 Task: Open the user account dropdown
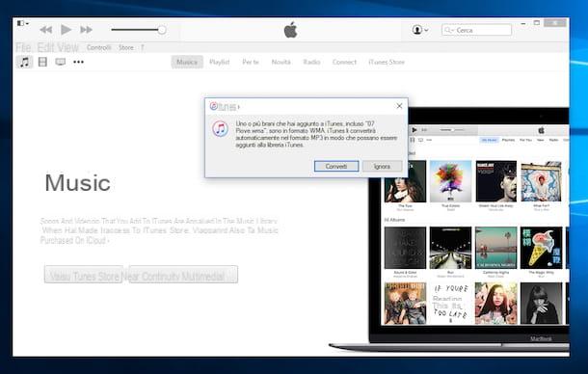tap(420, 30)
